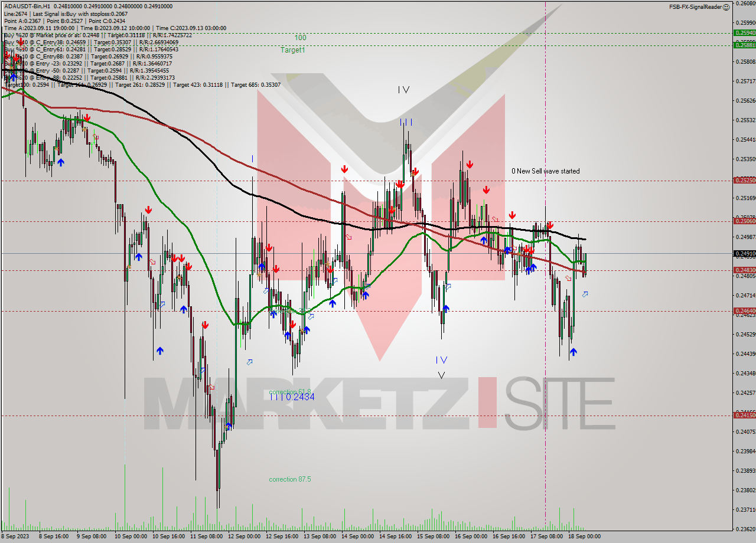The height and width of the screenshot is (543, 756).
Task: Click the 'Last Signal is:Buy with stoploss' line
Action: [x=65, y=14]
